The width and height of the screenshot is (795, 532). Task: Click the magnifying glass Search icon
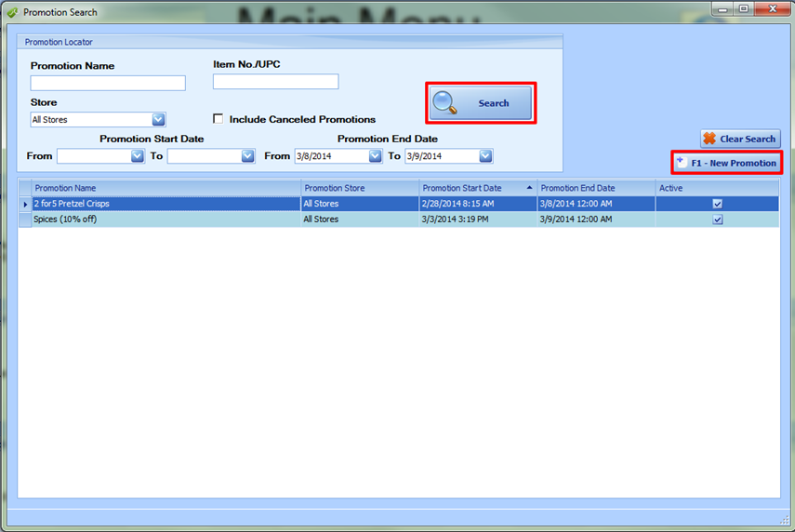[446, 102]
